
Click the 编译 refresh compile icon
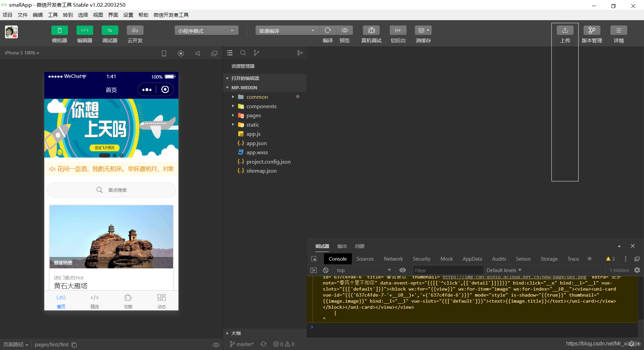pyautogui.click(x=328, y=31)
